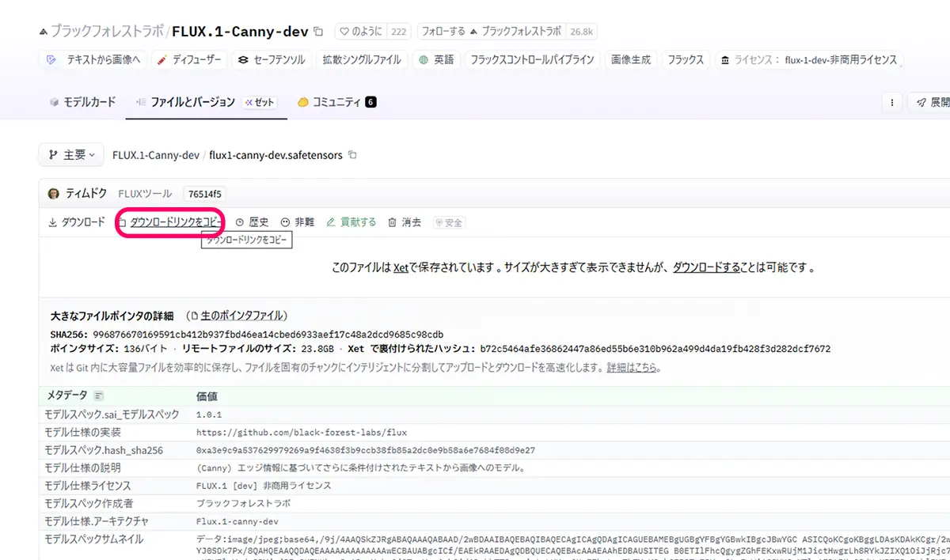Copy the model name FLUX.1-Canny-dev icon
Screen dimensions: 950x560
pyautogui.click(x=318, y=32)
